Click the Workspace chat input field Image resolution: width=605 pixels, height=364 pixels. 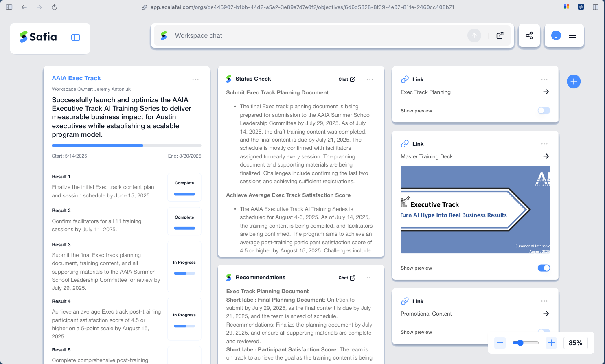[x=319, y=36]
